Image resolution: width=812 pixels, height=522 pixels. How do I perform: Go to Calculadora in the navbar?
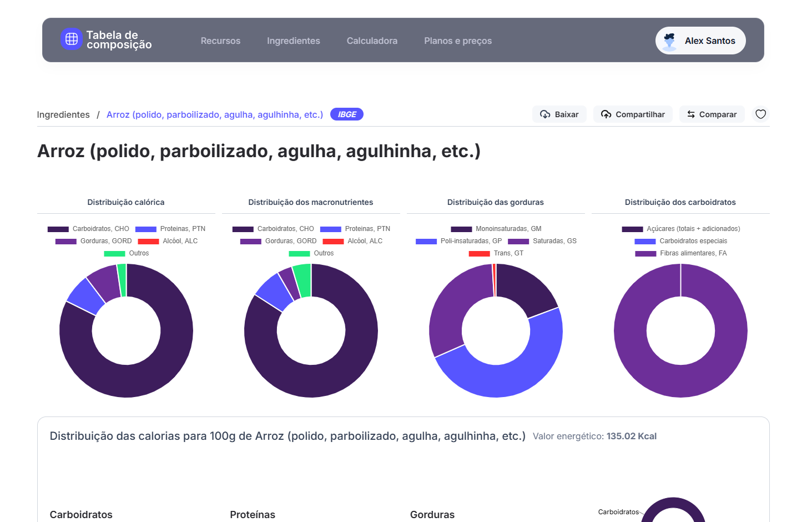pos(372,41)
